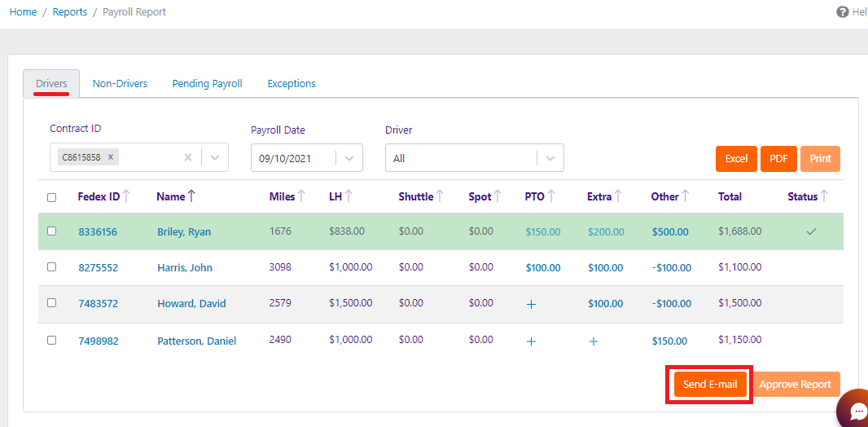Sort by Shuttle arrow
Viewport: 868px width, 427px height.
point(440,196)
